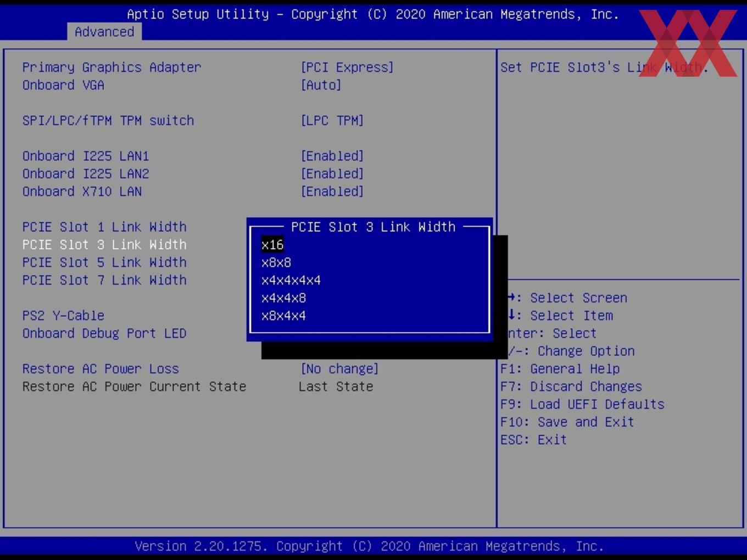Open the Advanced tab
The width and height of the screenshot is (747, 560).
coord(104,32)
